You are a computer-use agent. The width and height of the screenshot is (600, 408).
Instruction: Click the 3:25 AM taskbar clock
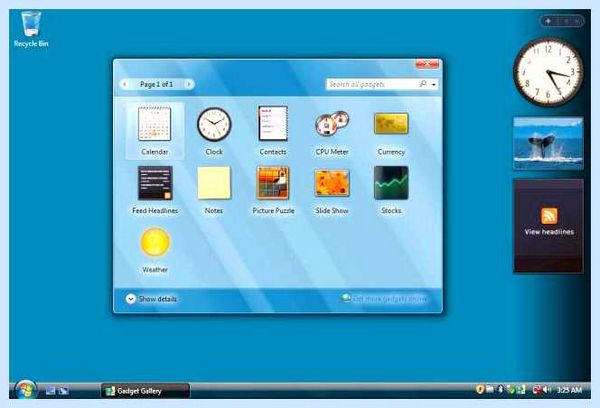[x=569, y=390]
